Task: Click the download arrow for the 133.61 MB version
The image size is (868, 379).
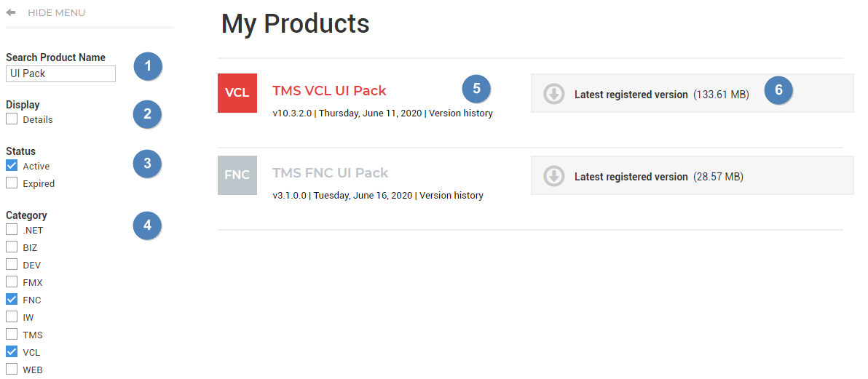Action: pyautogui.click(x=553, y=94)
